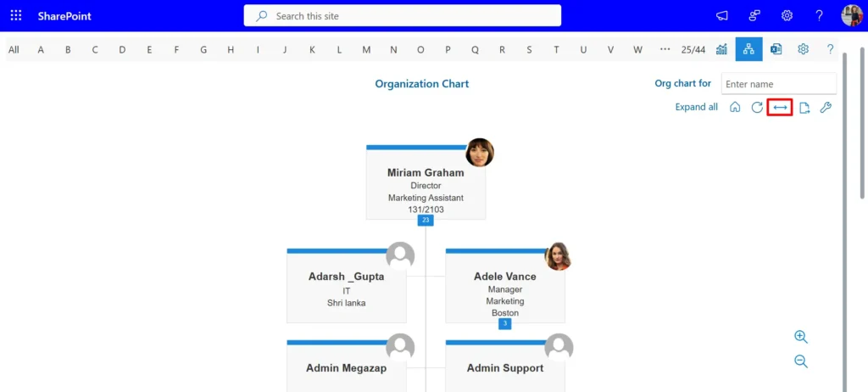
Task: Expand Miriam Graham's 23 reports badge
Action: pyautogui.click(x=426, y=221)
